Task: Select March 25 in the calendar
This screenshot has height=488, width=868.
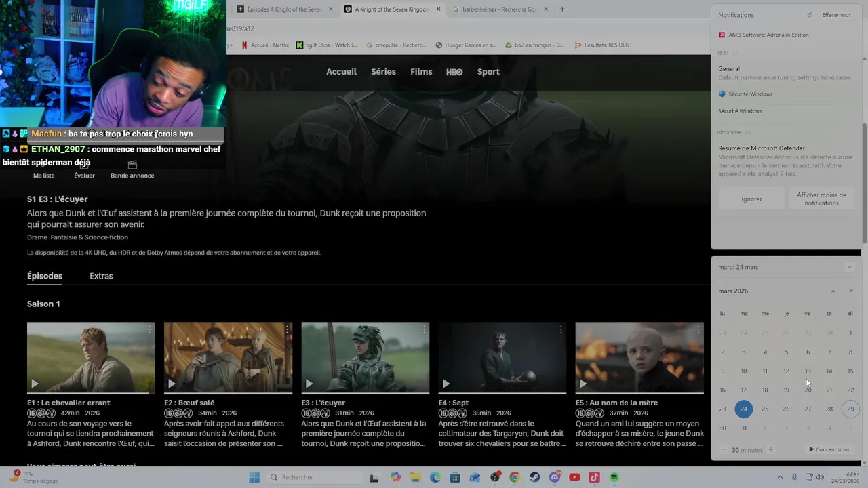Action: pyautogui.click(x=765, y=409)
